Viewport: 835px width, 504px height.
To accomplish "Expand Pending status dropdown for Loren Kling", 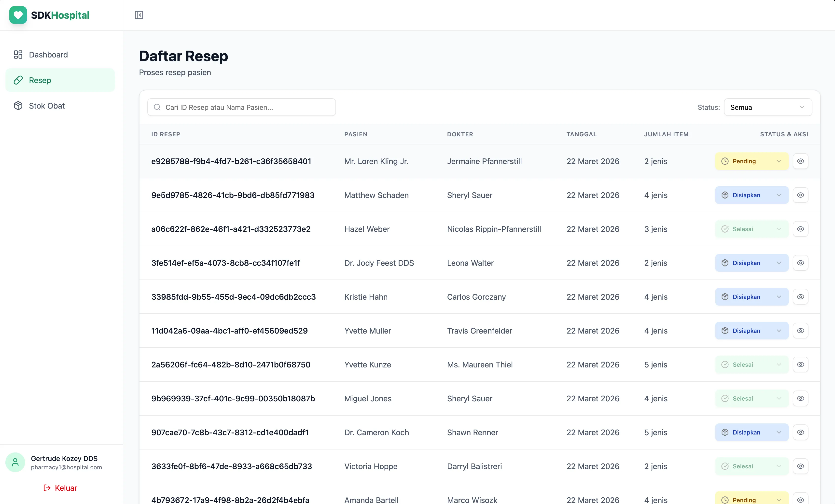I will pyautogui.click(x=752, y=161).
